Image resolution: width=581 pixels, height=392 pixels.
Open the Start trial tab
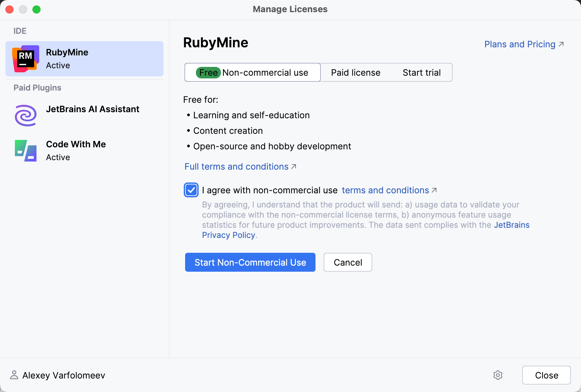pos(422,72)
